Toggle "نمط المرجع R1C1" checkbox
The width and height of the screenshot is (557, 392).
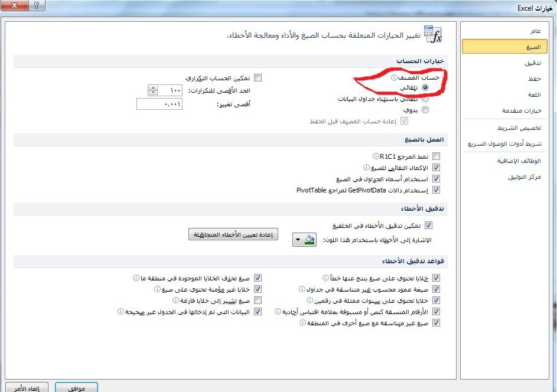click(437, 156)
